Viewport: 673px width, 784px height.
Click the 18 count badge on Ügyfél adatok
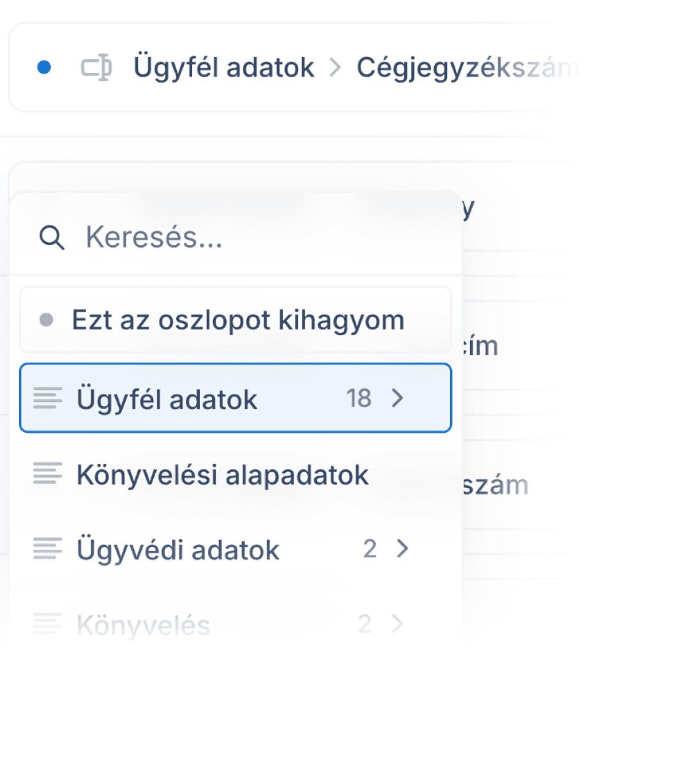(359, 398)
